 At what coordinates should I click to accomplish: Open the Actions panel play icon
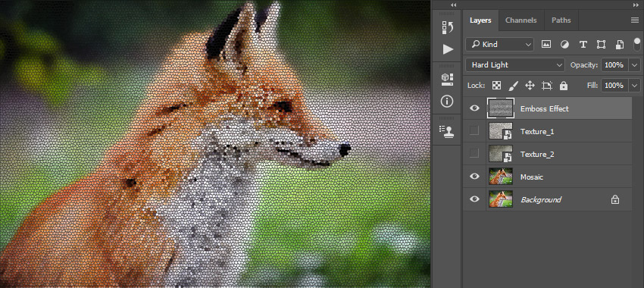click(448, 49)
